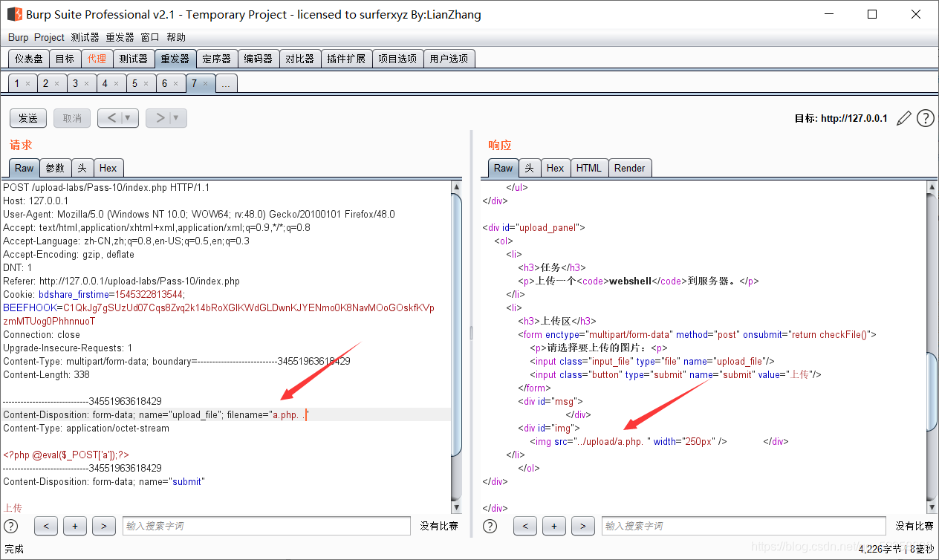Viewport: 939px width, 560px height.
Task: Select response 头 view tab
Action: pos(529,168)
